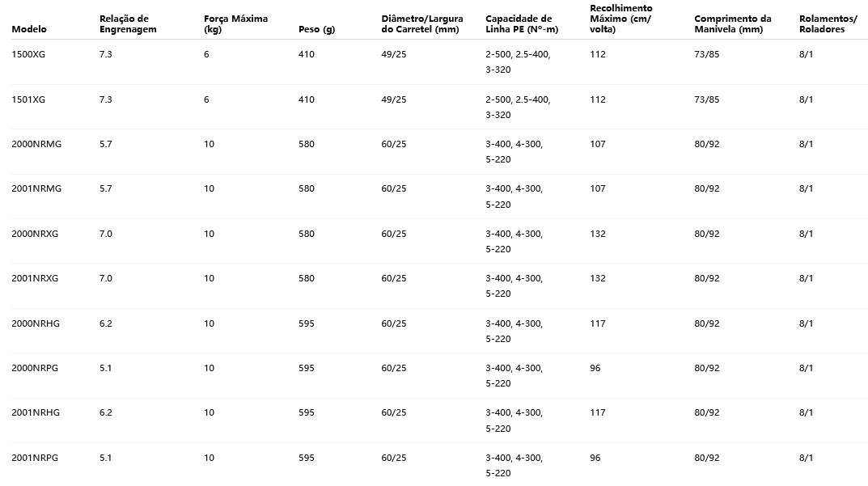Click the Força Máxima (kg) header
This screenshot has width=868, height=486.
[235, 23]
